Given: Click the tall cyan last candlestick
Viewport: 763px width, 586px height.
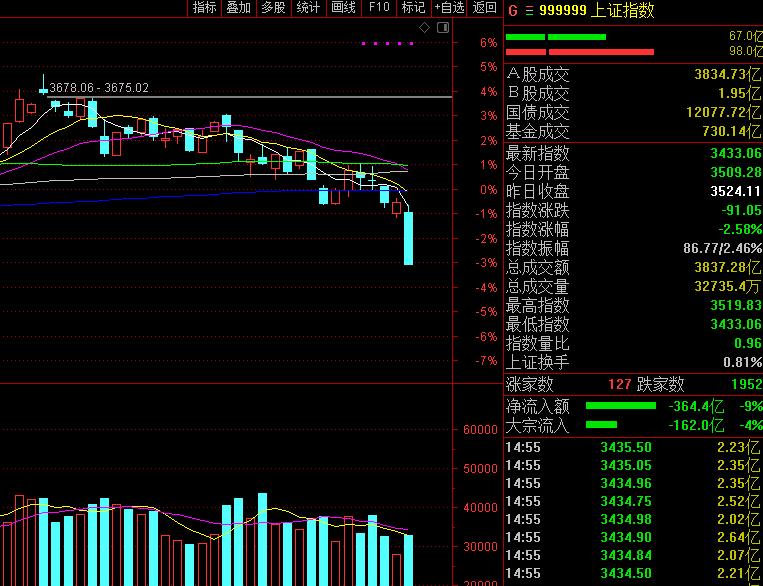Looking at the screenshot, I should (408, 238).
